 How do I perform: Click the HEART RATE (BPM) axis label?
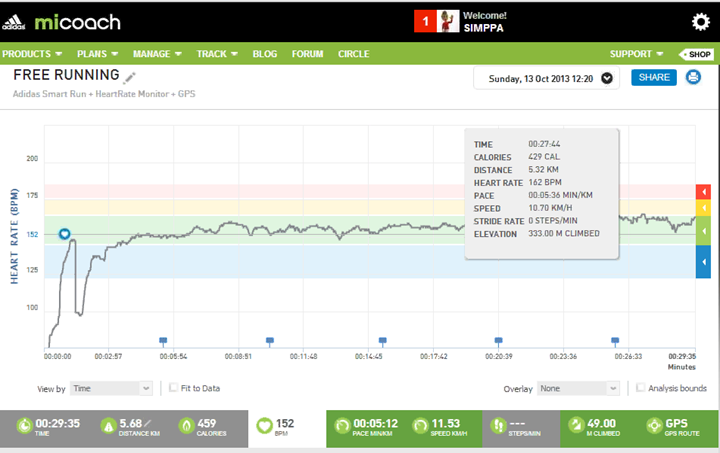(14, 236)
